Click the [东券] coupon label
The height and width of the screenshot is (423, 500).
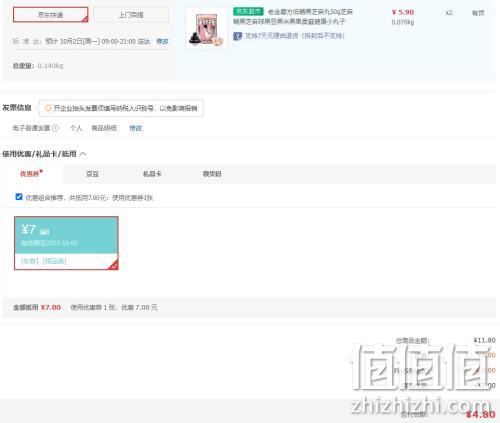pos(30,261)
